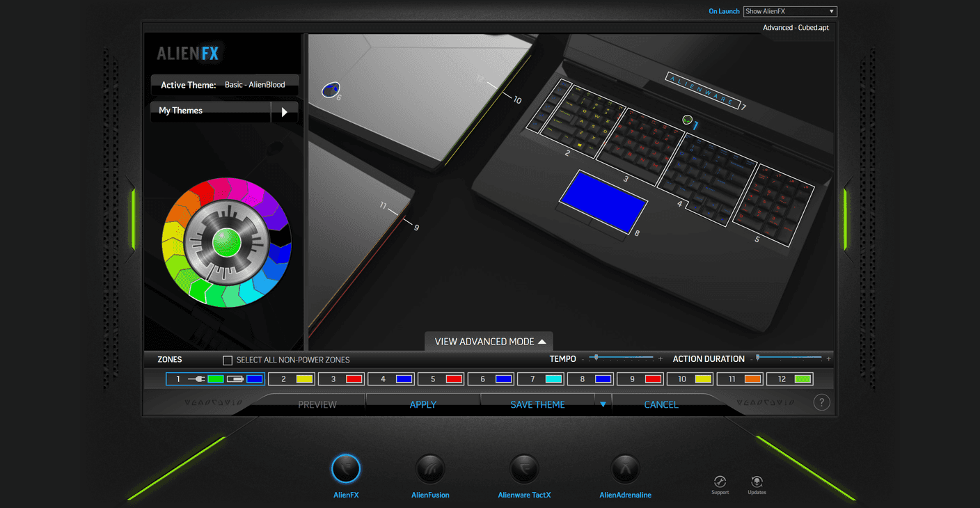Open the AlienFX module icon

(346, 468)
